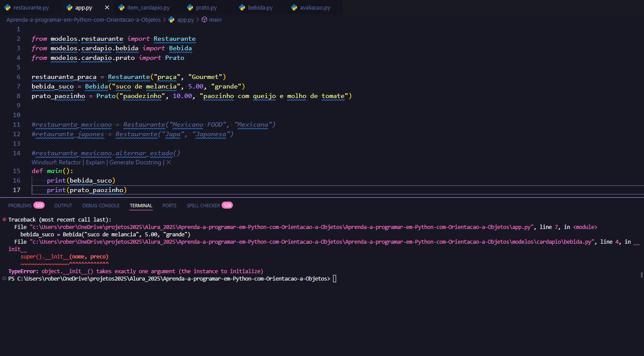The width and height of the screenshot is (644, 356).
Task: Click the commented retaurante_japones line 12
Action: (133, 134)
